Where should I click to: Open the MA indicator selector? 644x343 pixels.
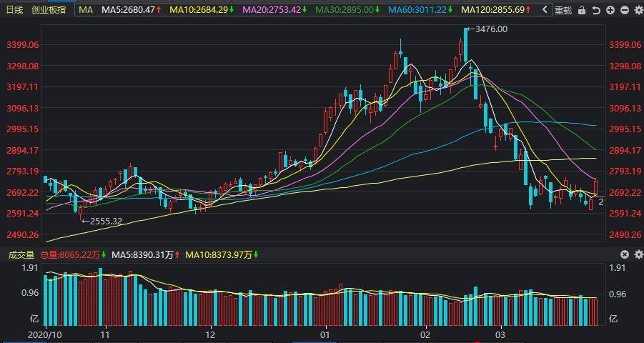[x=86, y=10]
